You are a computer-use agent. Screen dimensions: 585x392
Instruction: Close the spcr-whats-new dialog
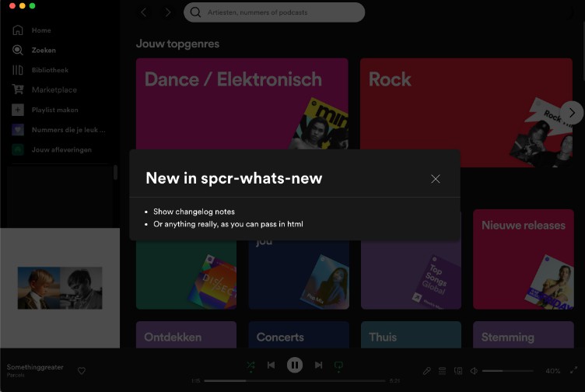435,179
